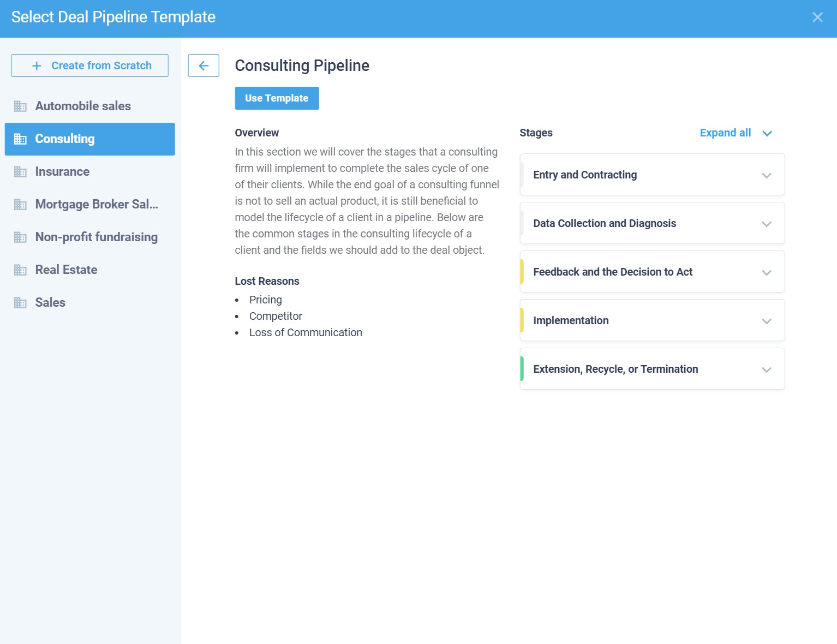
Task: Click the building icon beside Mortgage Broker Sales
Action: point(20,205)
